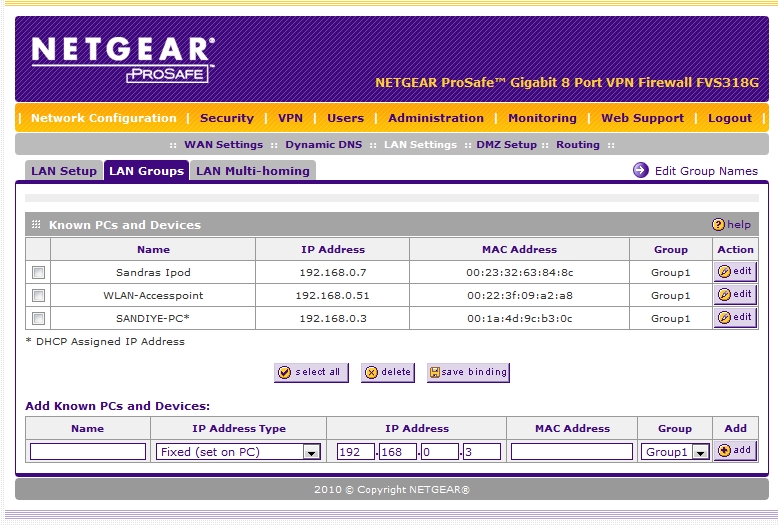Switch to the LAN Multi-homing tab
Screen dimensions: 778x525
click(253, 171)
